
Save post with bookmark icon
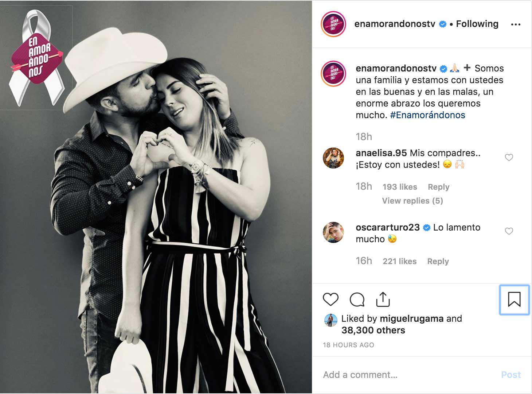(x=514, y=300)
